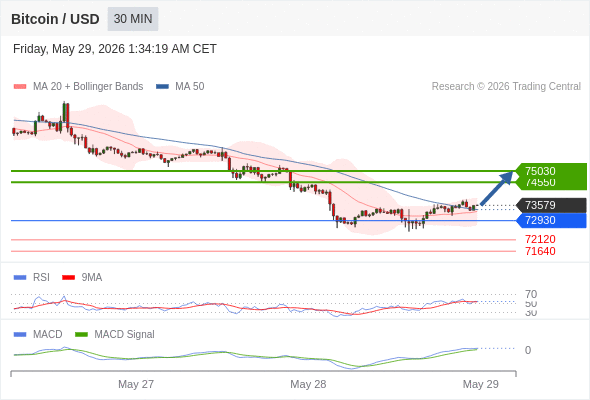Image resolution: width=590 pixels, height=400 pixels.
Task: Click the May 28 date axis label
Action: tap(308, 384)
